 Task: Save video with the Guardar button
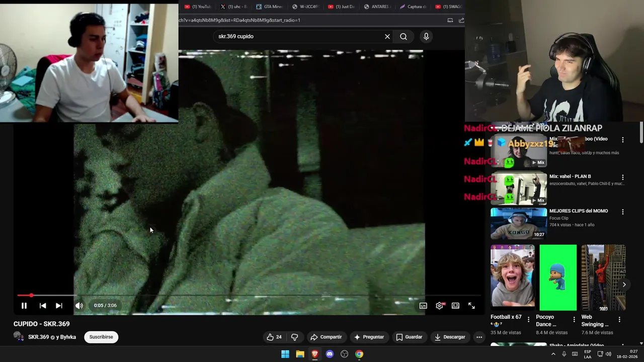coord(409,337)
